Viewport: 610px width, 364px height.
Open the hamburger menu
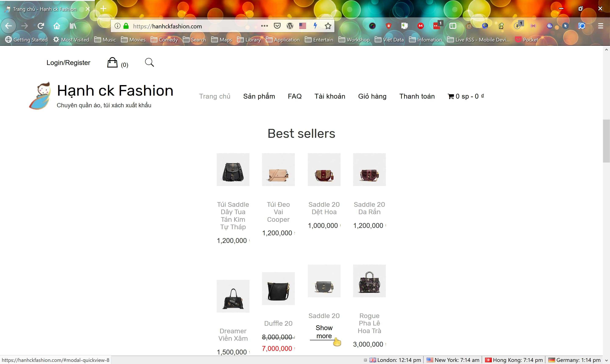pyautogui.click(x=601, y=26)
